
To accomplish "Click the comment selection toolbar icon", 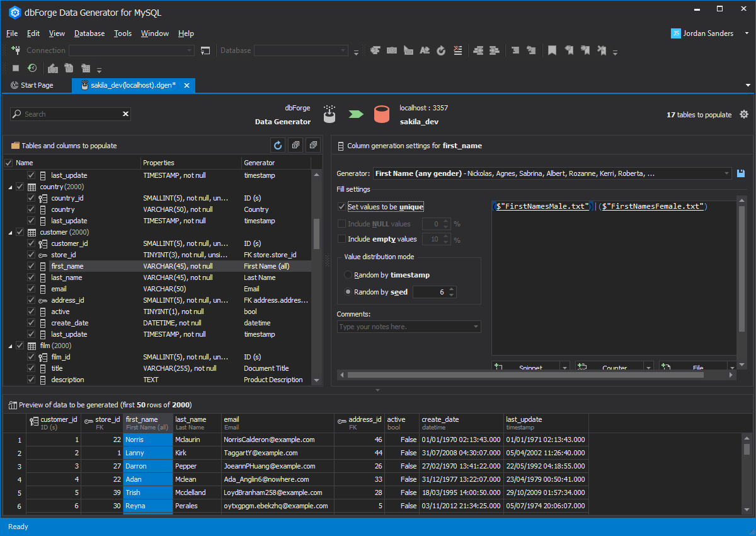I will 515,50.
